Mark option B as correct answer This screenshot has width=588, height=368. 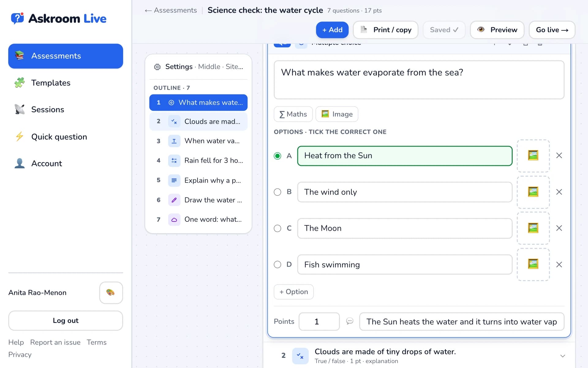point(277,192)
